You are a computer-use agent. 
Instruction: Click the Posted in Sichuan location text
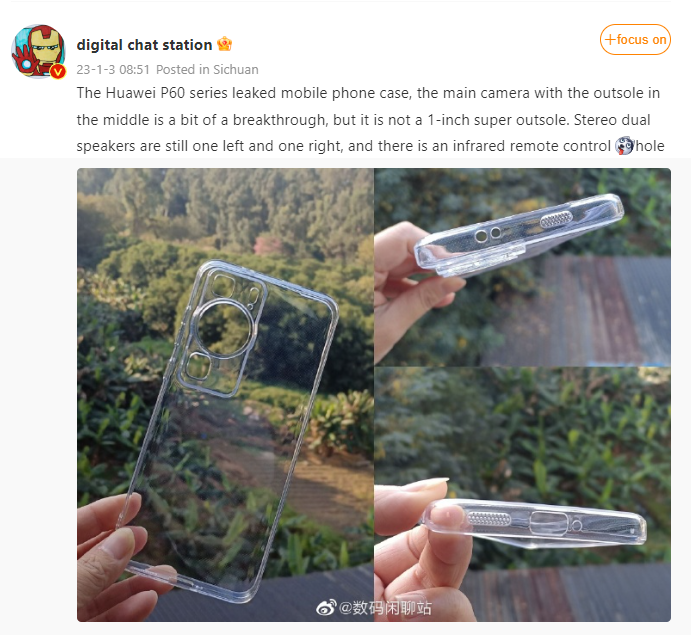[207, 70]
